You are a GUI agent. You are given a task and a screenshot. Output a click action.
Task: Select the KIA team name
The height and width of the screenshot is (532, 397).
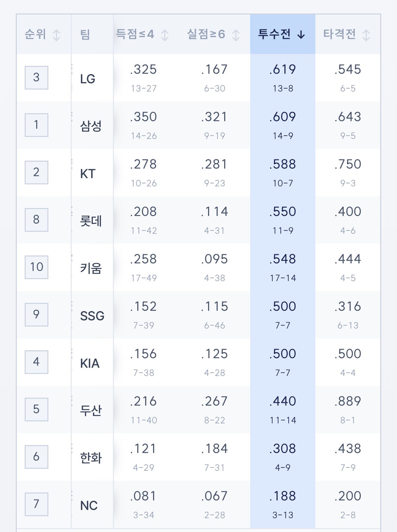pyautogui.click(x=90, y=363)
